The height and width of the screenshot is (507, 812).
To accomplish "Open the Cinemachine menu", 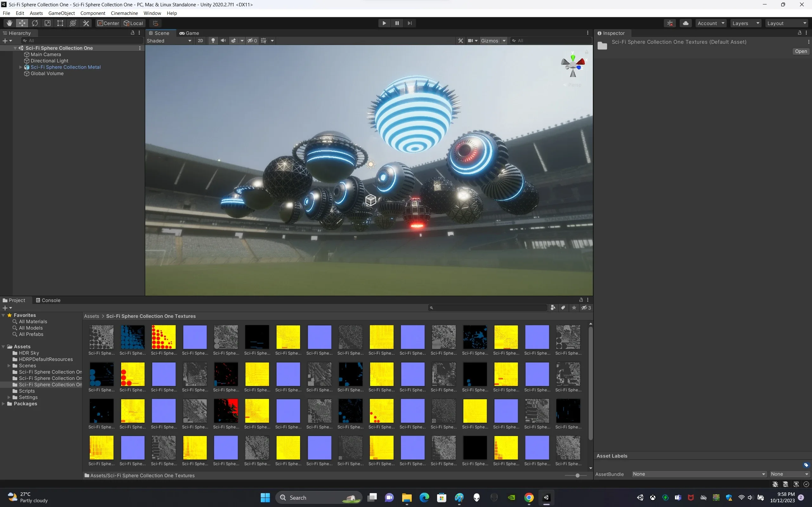I will 124,13.
